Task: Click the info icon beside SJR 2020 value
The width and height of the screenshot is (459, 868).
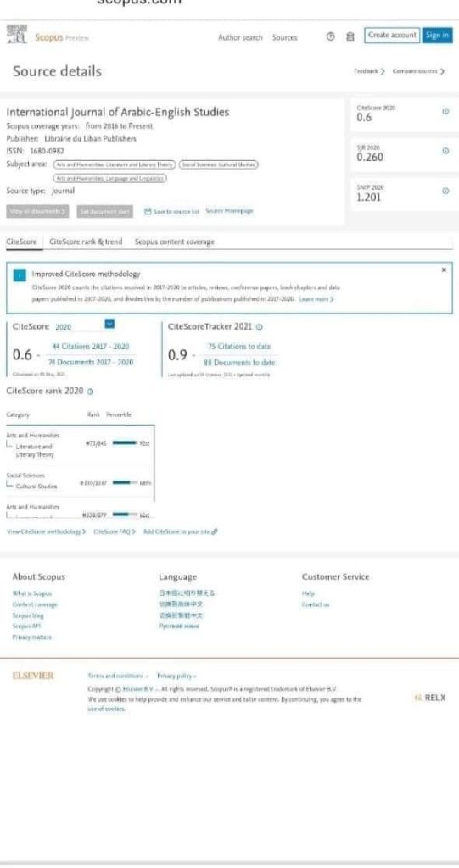Action: [445, 151]
